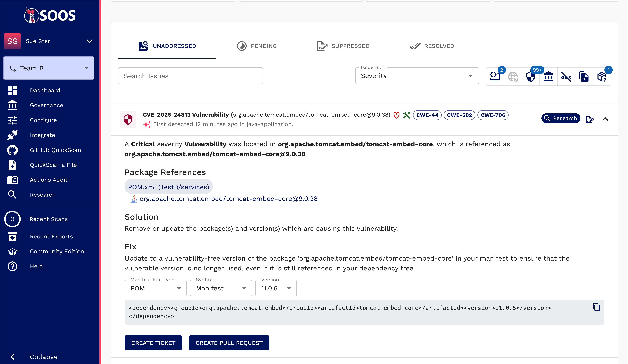Open the Integrate plug icon in sidebar
The height and width of the screenshot is (364, 628).
tap(12, 135)
